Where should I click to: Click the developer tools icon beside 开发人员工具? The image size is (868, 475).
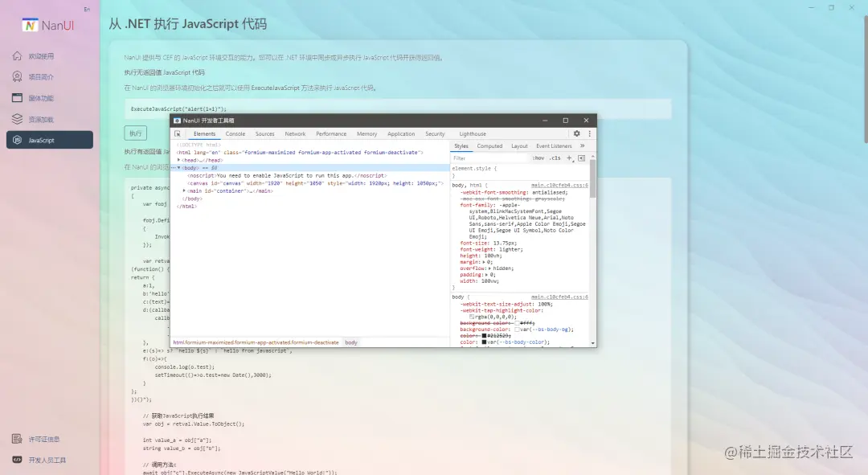pyautogui.click(x=17, y=460)
